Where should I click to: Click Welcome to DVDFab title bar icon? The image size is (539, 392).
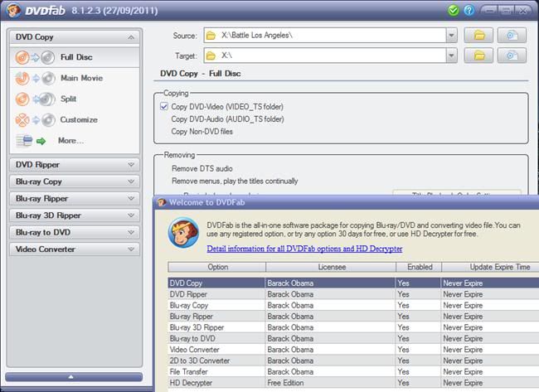point(162,202)
